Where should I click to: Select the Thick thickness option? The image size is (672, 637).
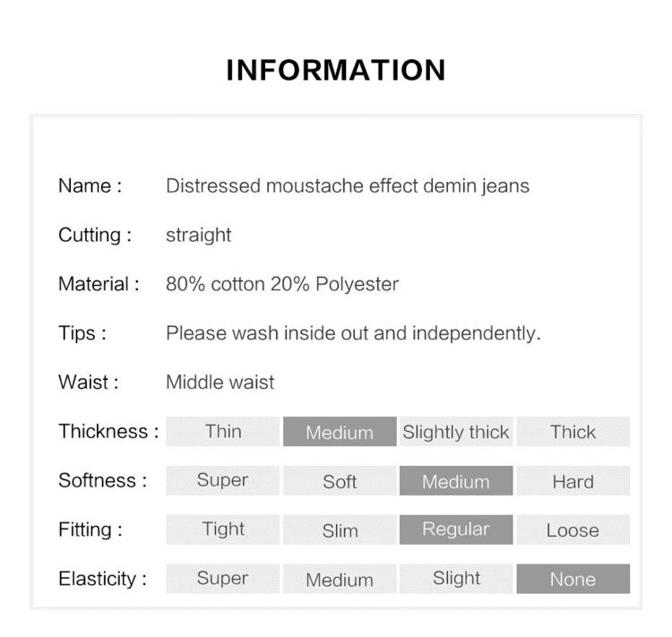(x=573, y=431)
